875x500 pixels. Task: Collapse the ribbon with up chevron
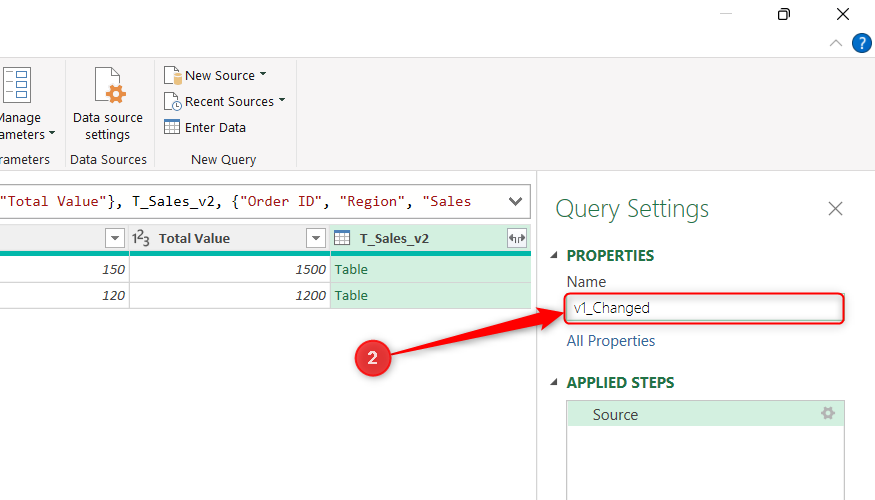tap(835, 43)
